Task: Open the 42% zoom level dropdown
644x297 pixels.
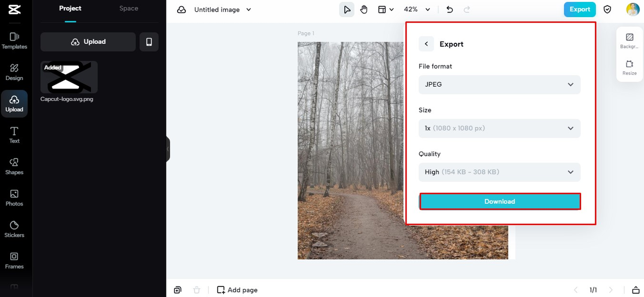Action: [x=417, y=10]
